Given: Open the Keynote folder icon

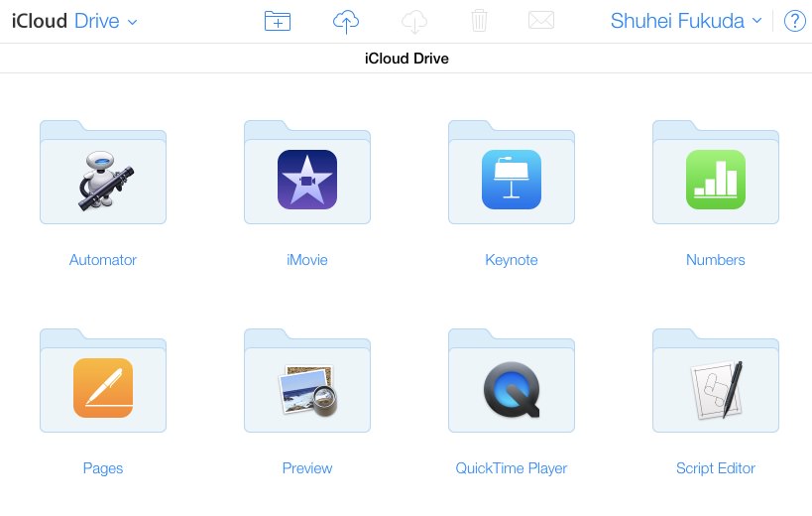Looking at the screenshot, I should (x=512, y=172).
